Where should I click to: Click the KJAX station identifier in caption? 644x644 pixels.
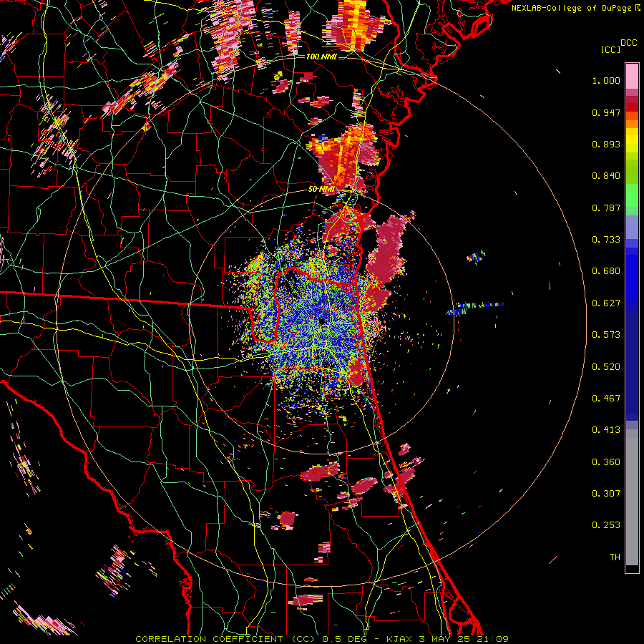pyautogui.click(x=401, y=639)
